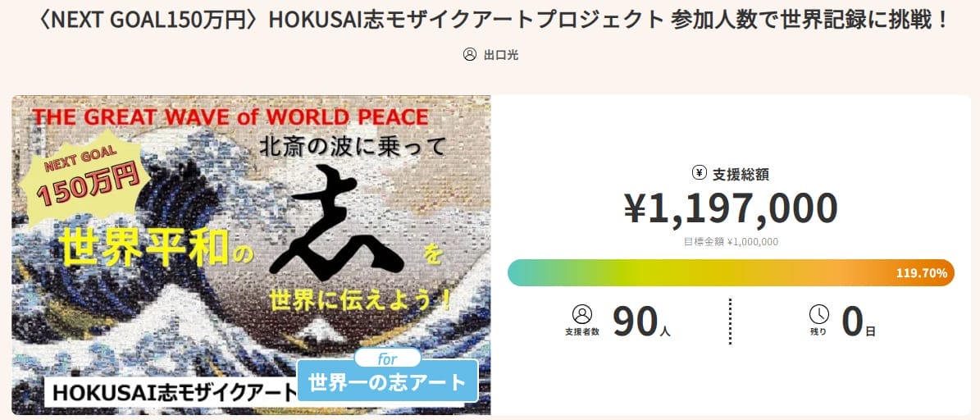Select the ¥1,197,000 total amount
The height and width of the screenshot is (420, 980).
click(x=731, y=208)
